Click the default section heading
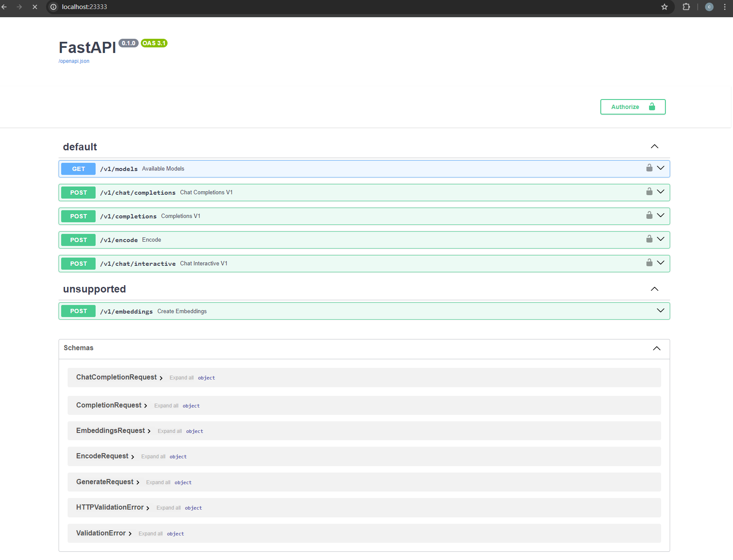Screen dimensions: 733x560 click(80, 147)
